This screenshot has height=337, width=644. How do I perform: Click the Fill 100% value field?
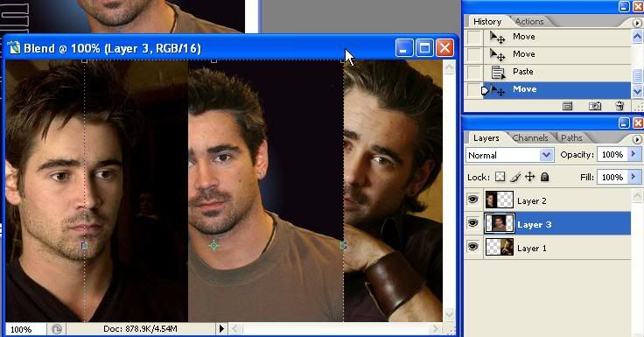click(x=612, y=177)
